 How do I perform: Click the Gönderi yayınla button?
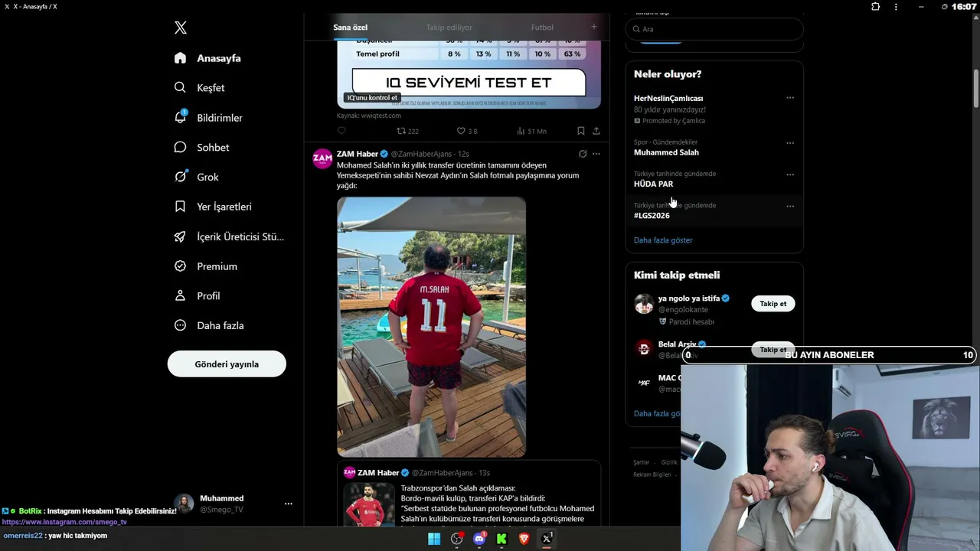(227, 364)
